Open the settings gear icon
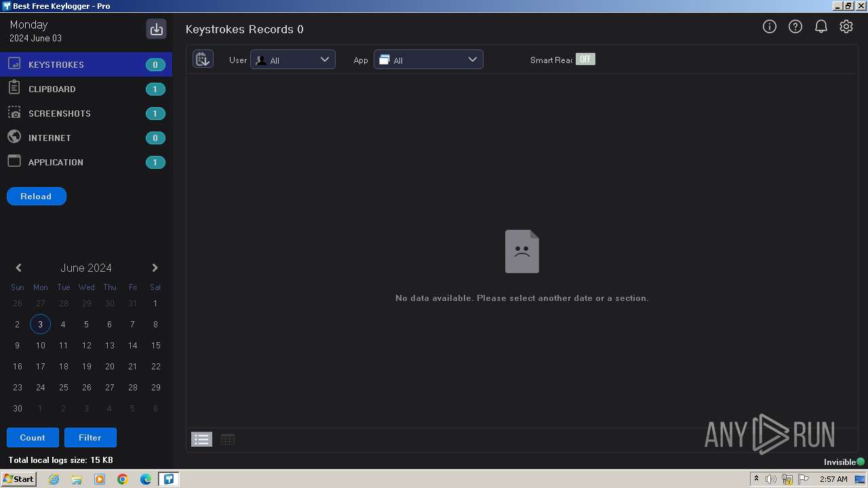The height and width of the screenshot is (488, 868). [x=846, y=26]
